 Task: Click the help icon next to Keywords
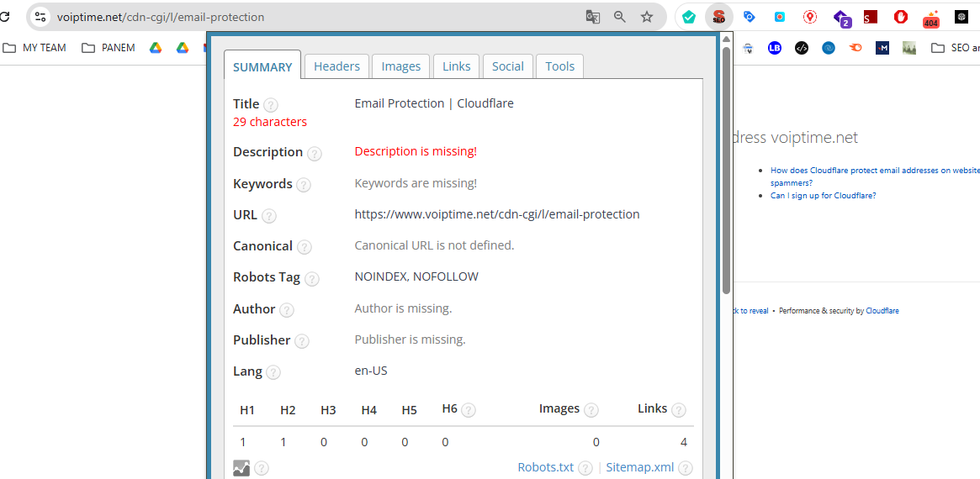point(304,185)
